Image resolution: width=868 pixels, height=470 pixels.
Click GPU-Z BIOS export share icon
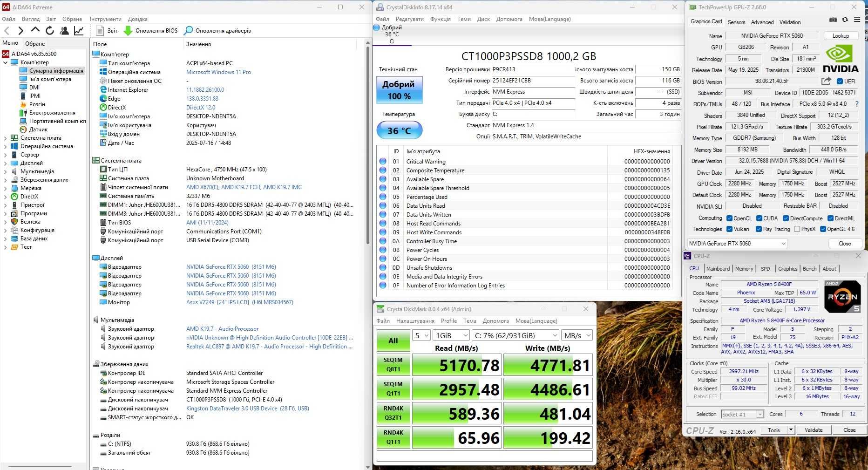point(827,81)
